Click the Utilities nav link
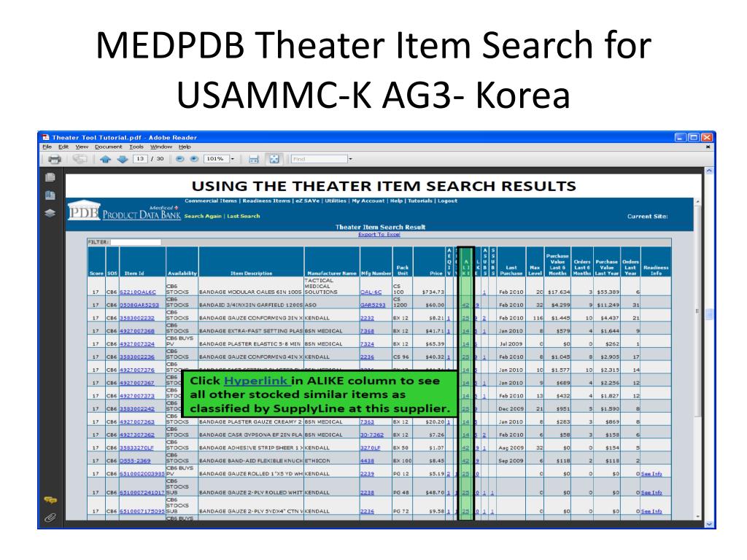This screenshot has width=747, height=560. (336, 201)
